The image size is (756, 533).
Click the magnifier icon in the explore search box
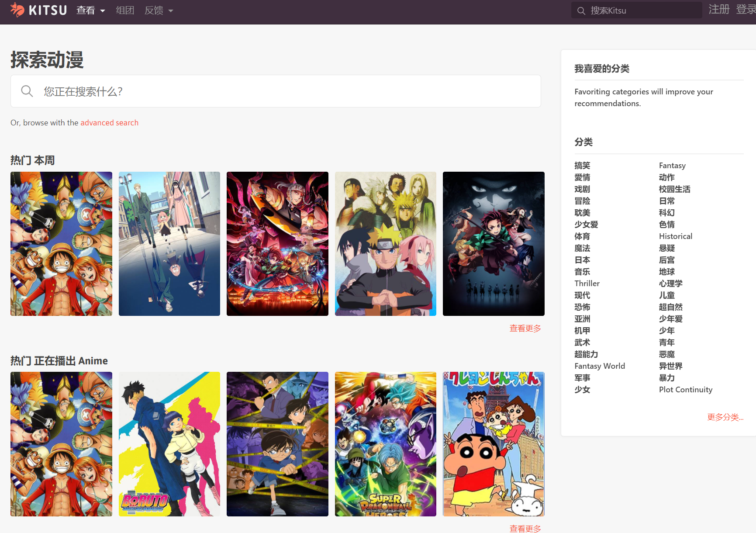[27, 91]
